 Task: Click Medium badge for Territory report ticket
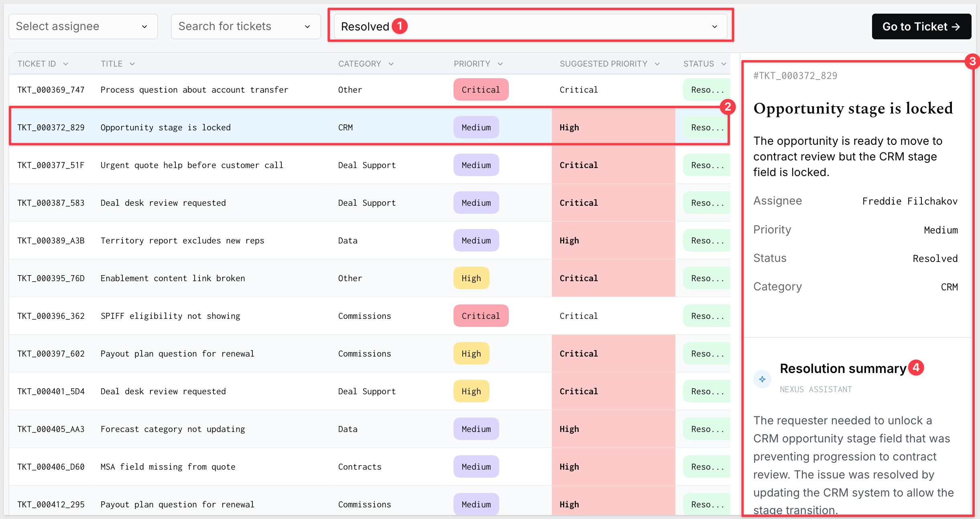476,240
